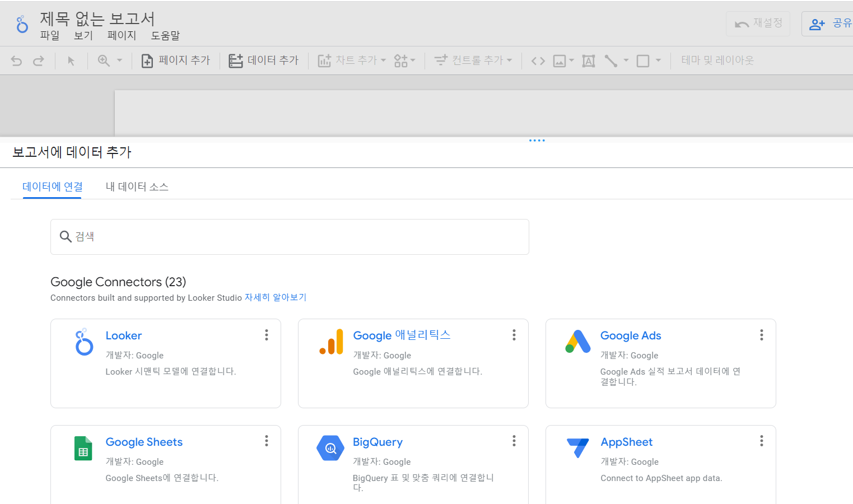Select the 데이터에 연결 tab
853x504 pixels.
click(x=52, y=186)
